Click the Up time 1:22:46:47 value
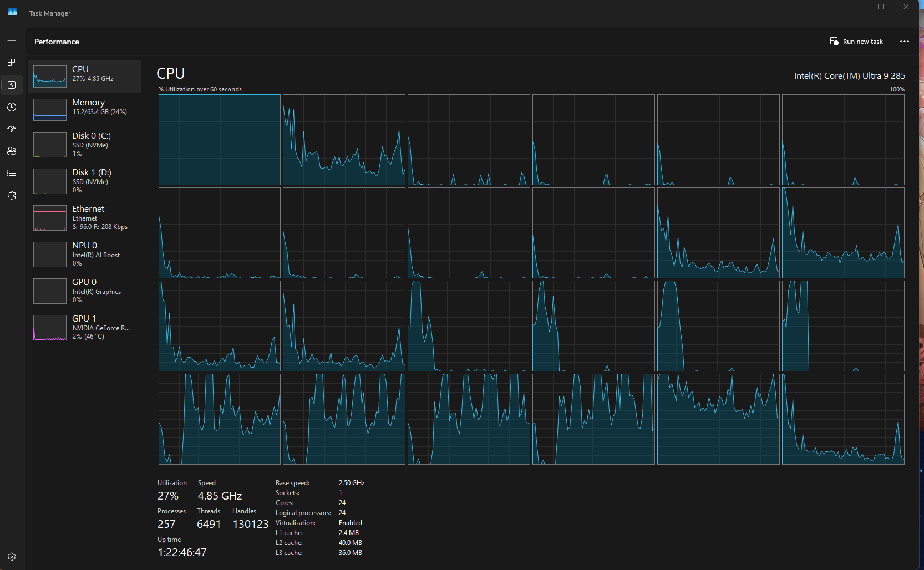 click(182, 552)
